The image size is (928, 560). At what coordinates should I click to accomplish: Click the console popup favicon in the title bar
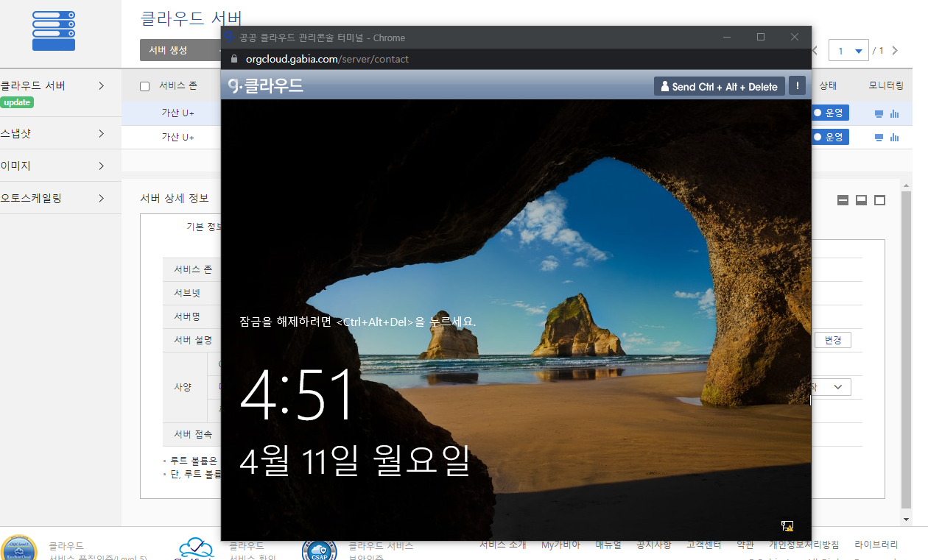click(x=229, y=37)
